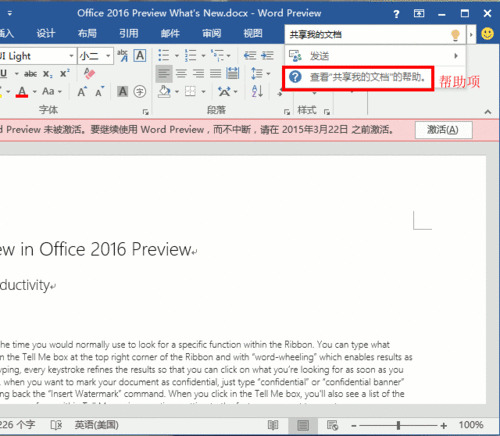The image size is (500, 436).
Task: Open the 邮件 tab
Action: 170,33
